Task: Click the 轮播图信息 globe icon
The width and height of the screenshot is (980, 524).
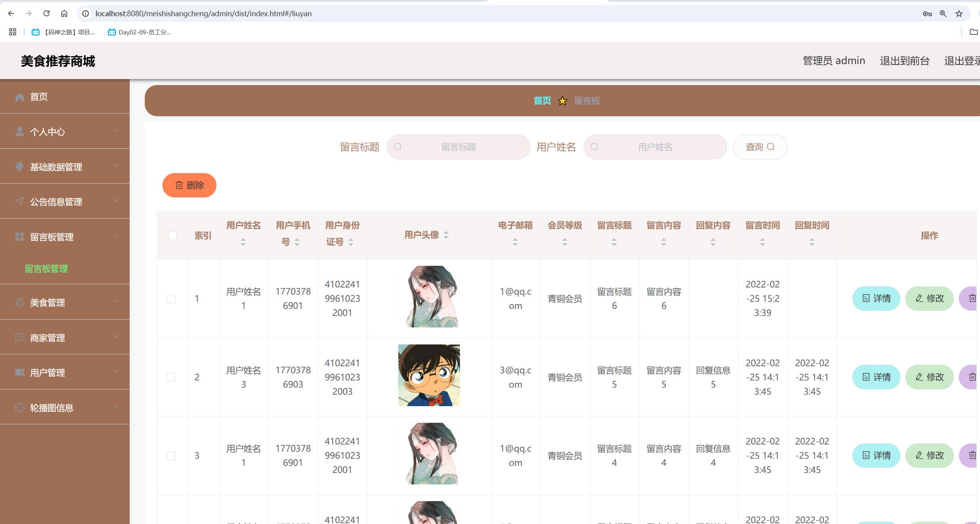Action: (19, 407)
